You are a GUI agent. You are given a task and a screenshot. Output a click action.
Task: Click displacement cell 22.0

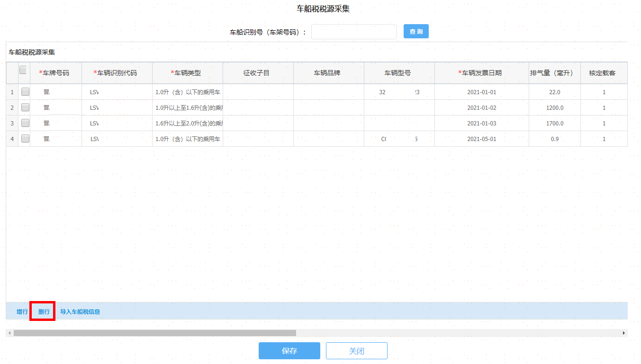pos(555,92)
